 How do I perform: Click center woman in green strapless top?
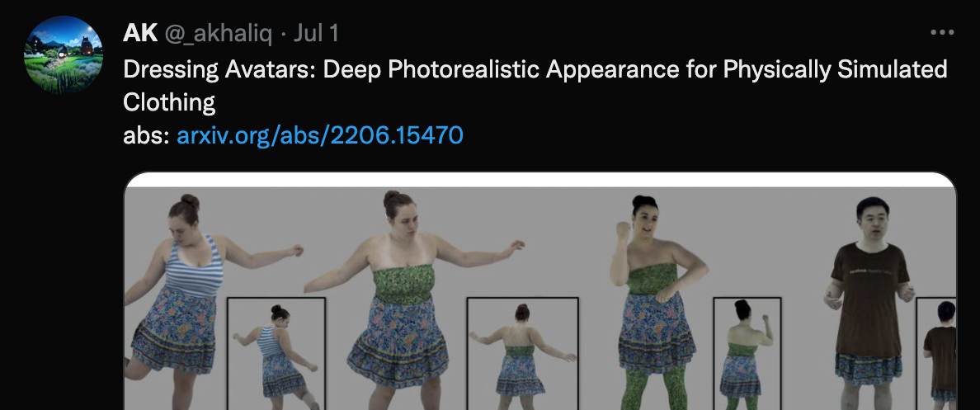[406, 300]
